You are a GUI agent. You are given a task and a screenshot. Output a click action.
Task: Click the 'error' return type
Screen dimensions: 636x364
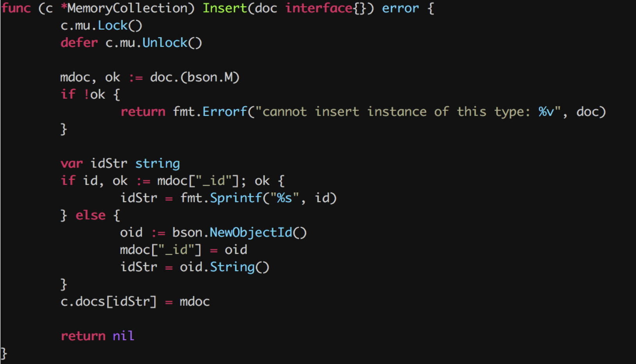tap(400, 8)
